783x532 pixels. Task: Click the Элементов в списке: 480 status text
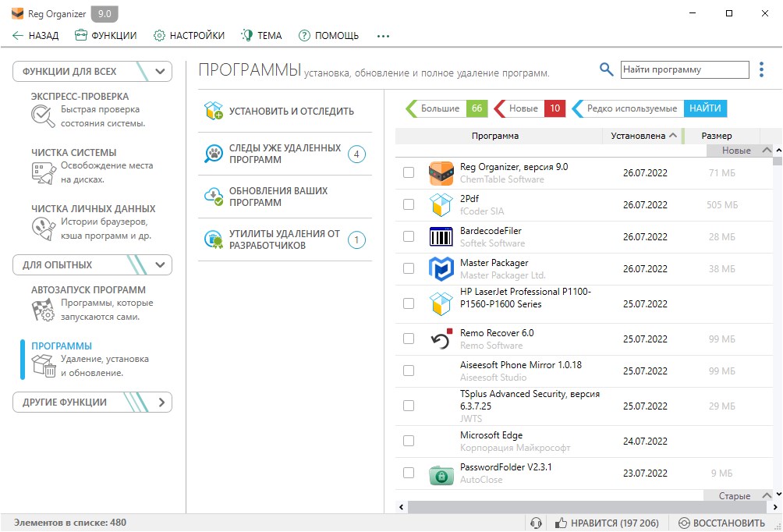pyautogui.click(x=70, y=523)
